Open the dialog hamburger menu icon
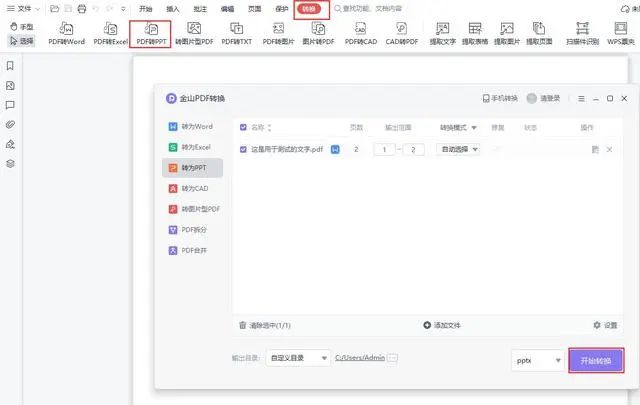The height and width of the screenshot is (405, 640). point(581,99)
